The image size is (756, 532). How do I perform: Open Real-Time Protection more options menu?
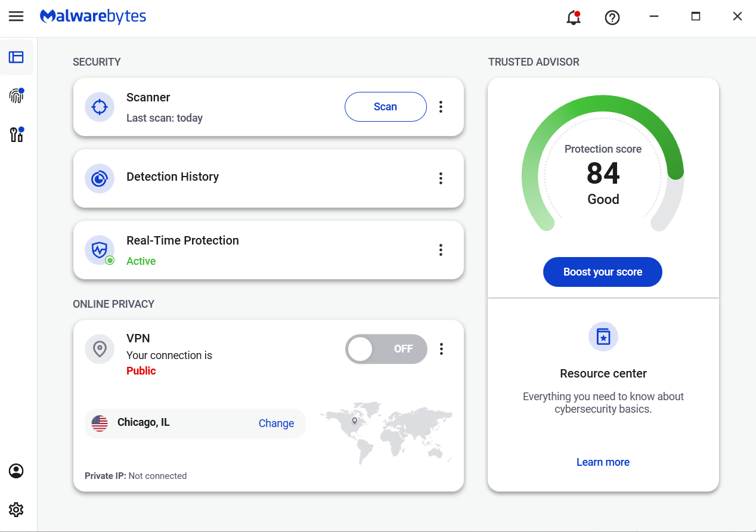coord(441,250)
